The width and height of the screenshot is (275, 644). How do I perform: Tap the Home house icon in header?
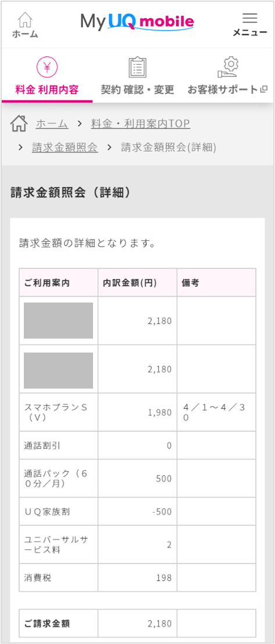25,19
